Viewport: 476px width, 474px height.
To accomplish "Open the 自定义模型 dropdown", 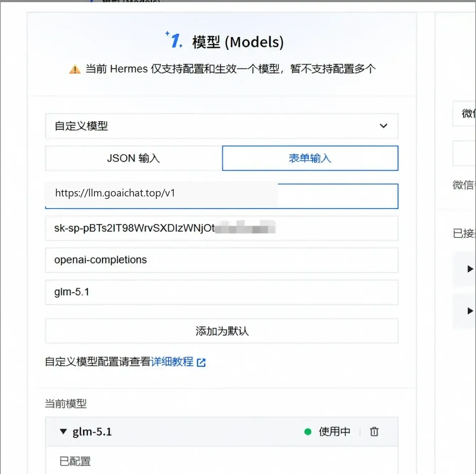I will pos(221,126).
